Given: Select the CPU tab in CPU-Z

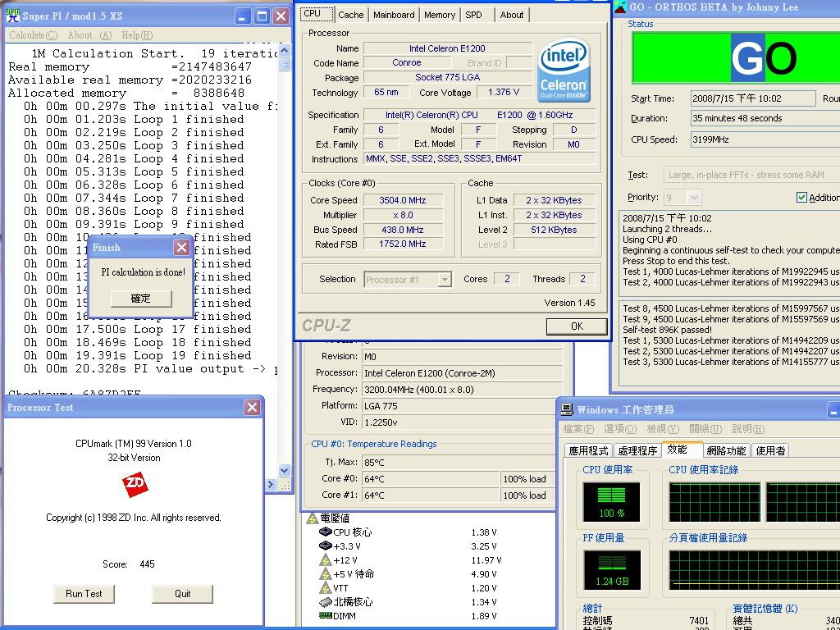Looking at the screenshot, I should tap(317, 14).
